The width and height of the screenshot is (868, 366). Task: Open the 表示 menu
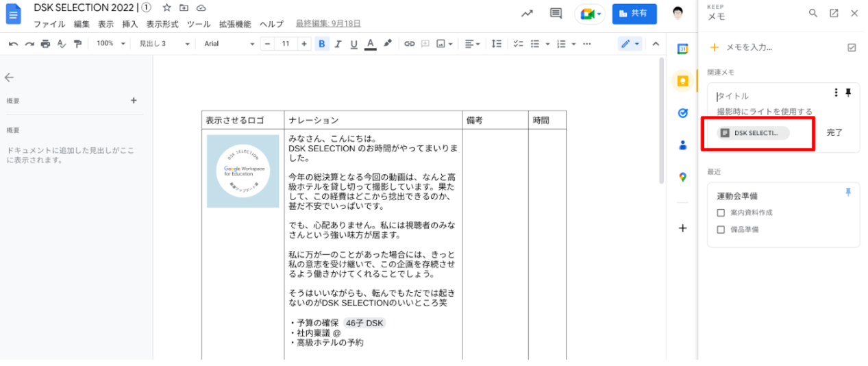pos(106,24)
